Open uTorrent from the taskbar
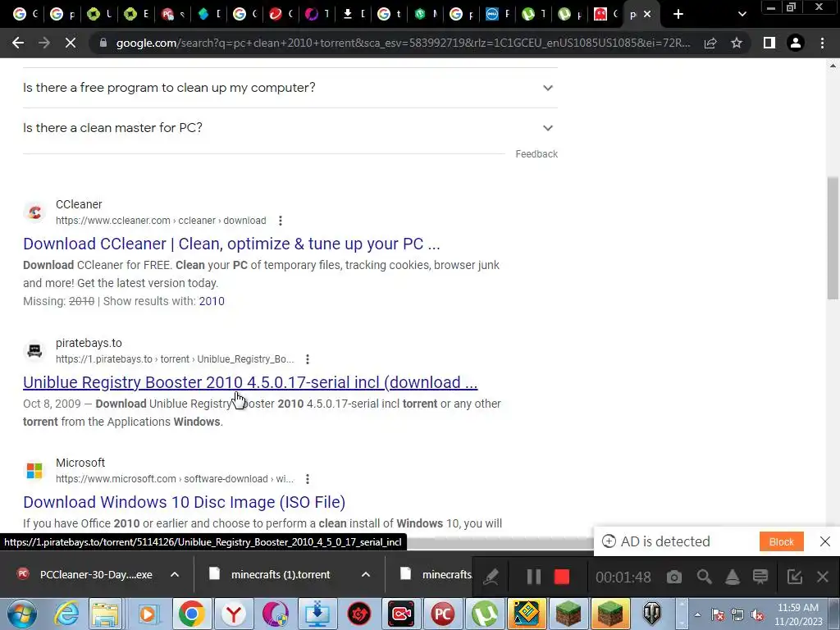The width and height of the screenshot is (840, 630). tap(484, 614)
